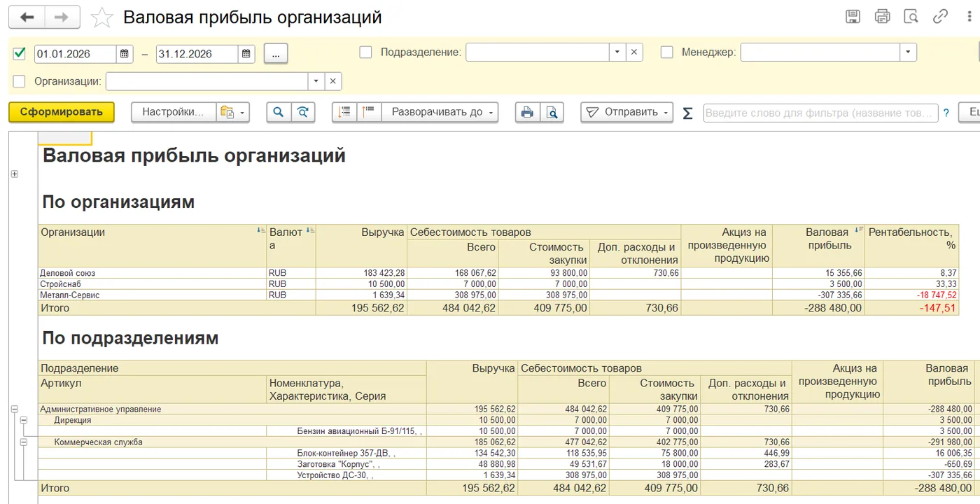The width and height of the screenshot is (980, 504).
Task: Click the filter word search field
Action: click(x=820, y=113)
